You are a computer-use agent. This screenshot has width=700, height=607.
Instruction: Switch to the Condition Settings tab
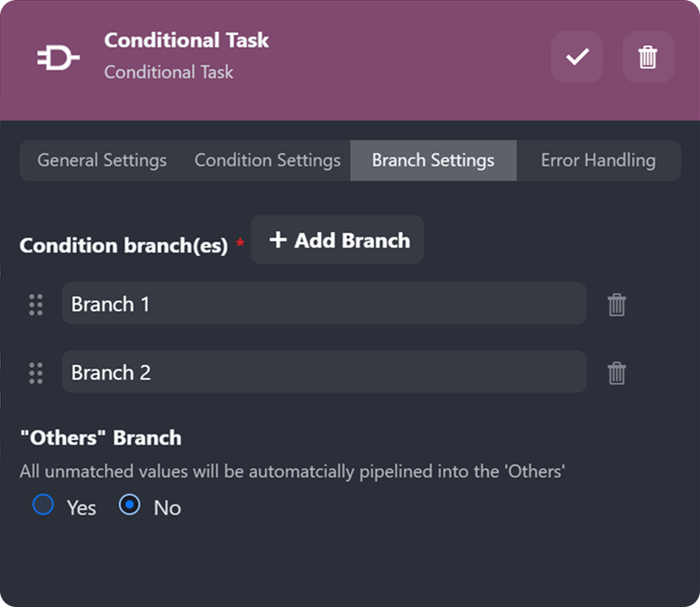tap(267, 161)
